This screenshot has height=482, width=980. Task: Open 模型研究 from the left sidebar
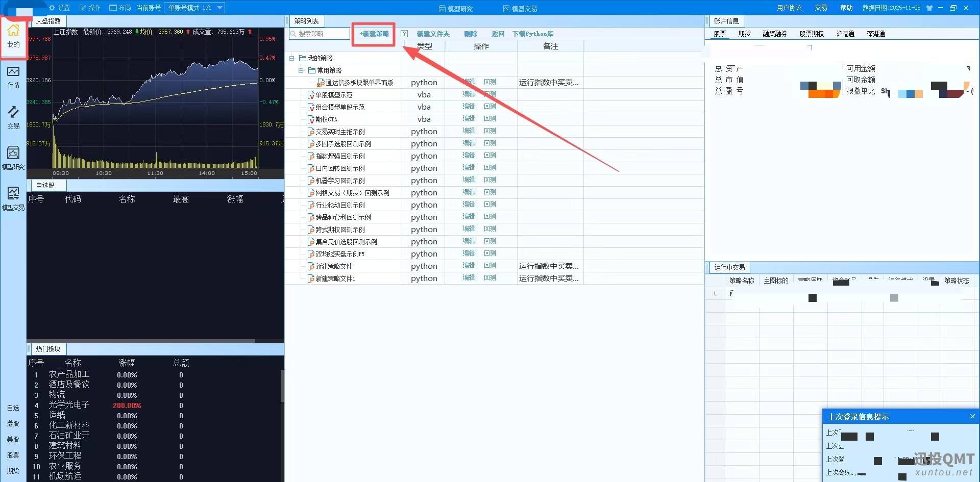point(13,156)
